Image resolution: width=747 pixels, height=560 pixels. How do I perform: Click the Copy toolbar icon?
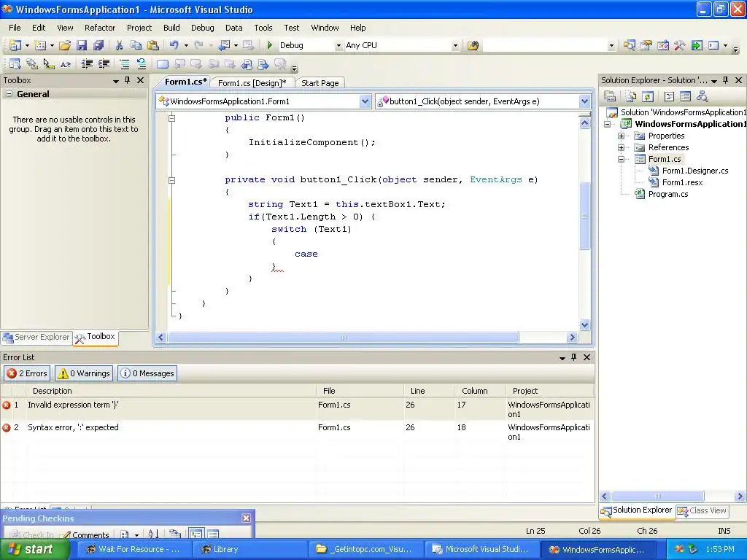136,45
